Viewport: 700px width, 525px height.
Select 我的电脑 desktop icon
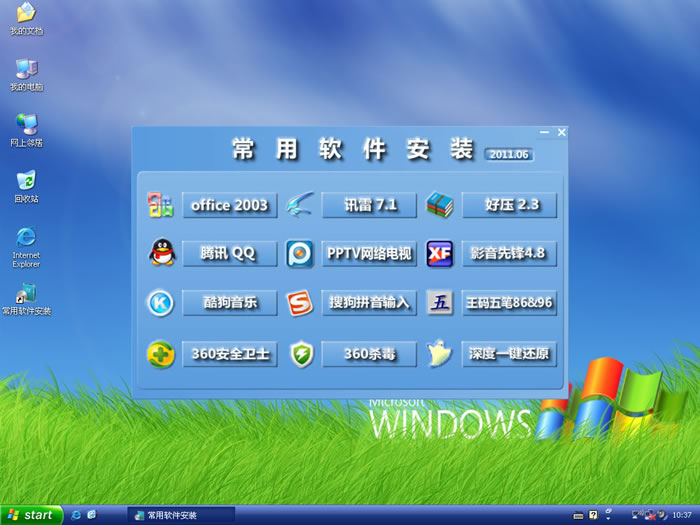tap(26, 75)
